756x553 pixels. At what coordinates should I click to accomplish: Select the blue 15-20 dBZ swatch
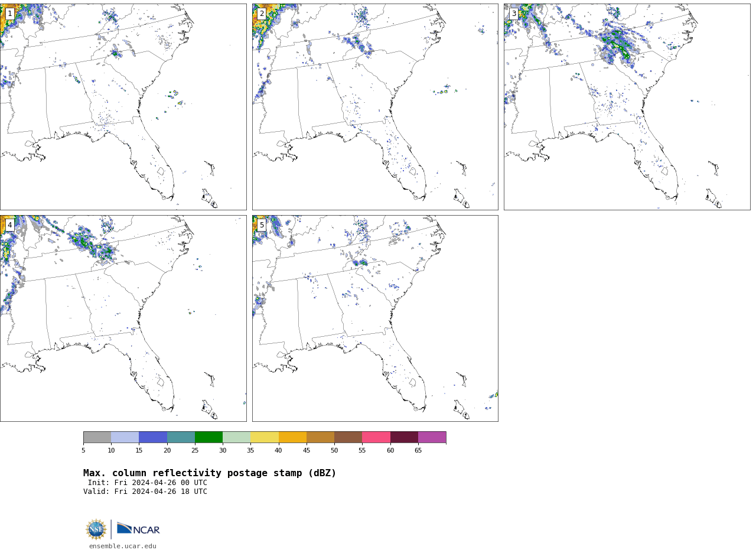153,437
